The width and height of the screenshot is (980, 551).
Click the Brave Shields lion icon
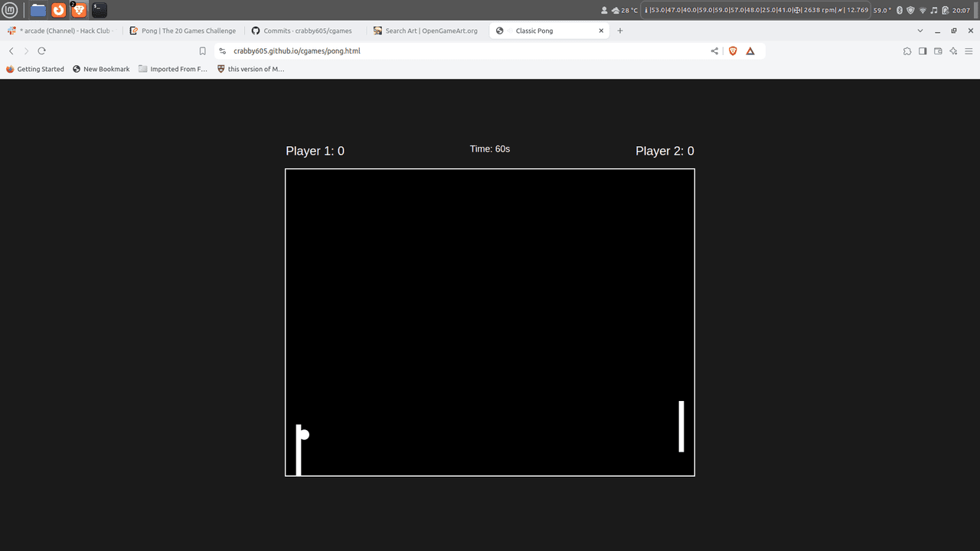click(x=733, y=51)
